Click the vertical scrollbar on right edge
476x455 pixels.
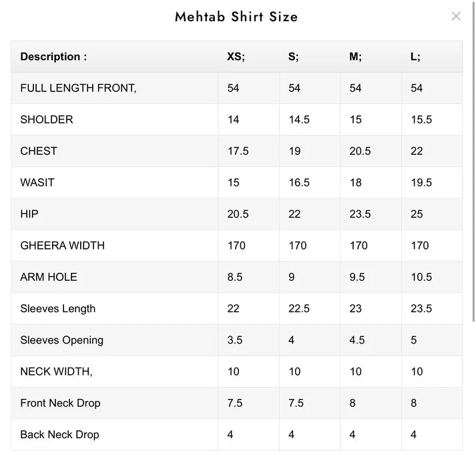tap(473, 161)
